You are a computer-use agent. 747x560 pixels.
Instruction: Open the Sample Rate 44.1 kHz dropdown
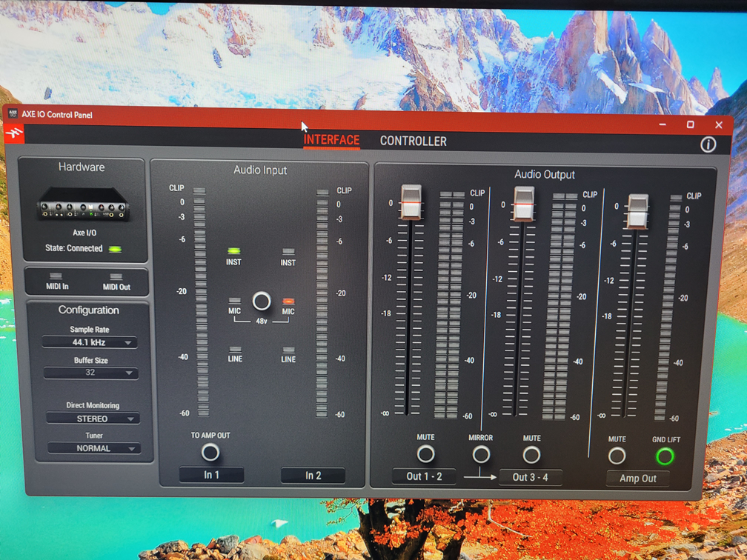[x=90, y=342]
